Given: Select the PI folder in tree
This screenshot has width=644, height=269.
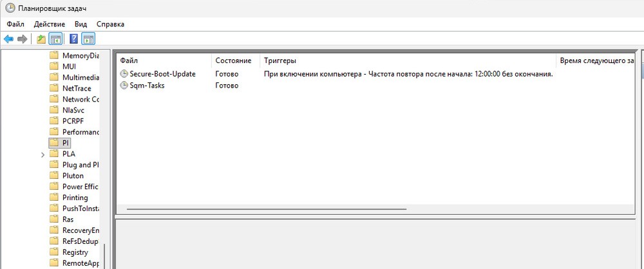Looking at the screenshot, I should (x=66, y=143).
